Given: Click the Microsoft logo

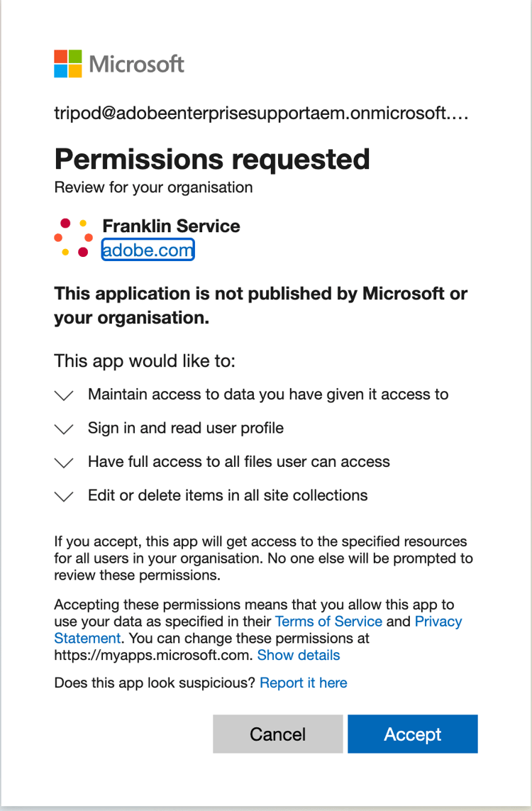Looking at the screenshot, I should 118,64.
